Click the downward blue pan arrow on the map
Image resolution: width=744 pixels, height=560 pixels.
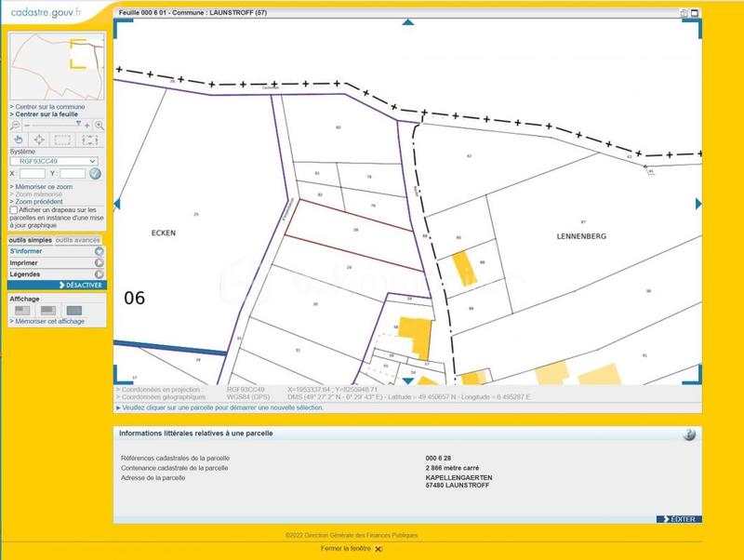tap(406, 380)
